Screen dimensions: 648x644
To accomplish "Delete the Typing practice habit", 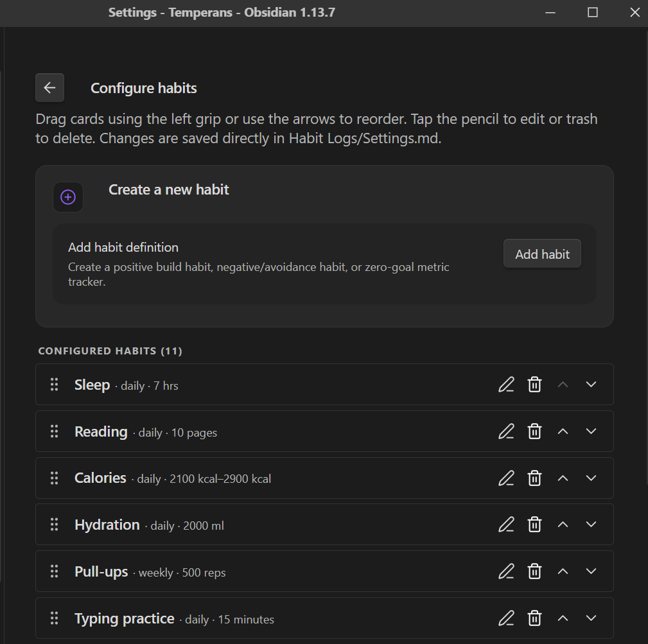I will point(534,618).
